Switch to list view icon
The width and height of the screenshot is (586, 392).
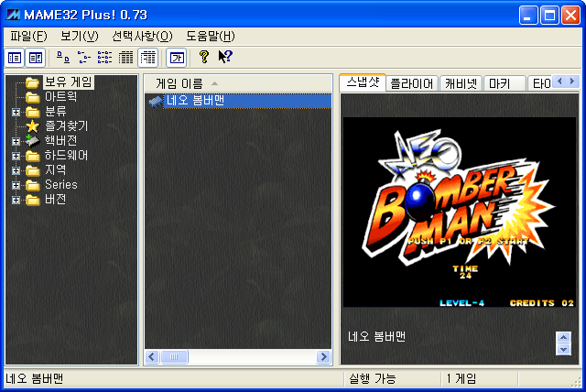coord(104,58)
